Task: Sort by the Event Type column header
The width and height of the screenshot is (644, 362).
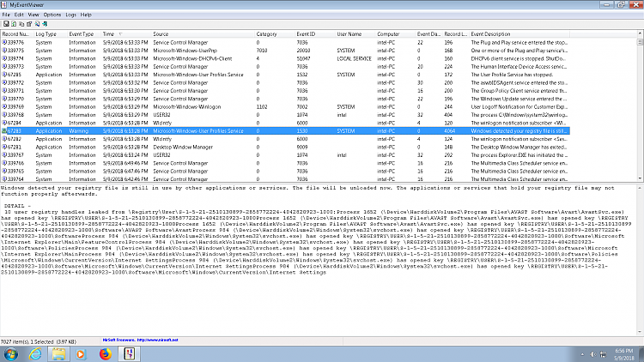Action: [84, 34]
